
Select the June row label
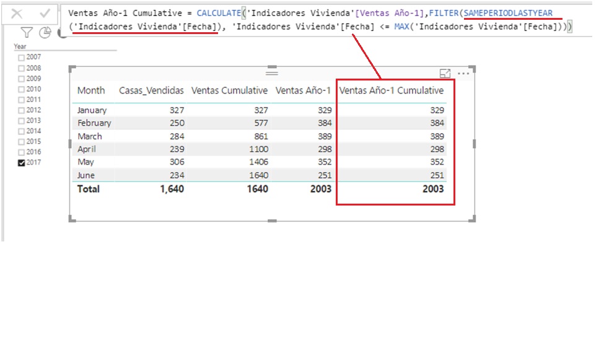point(86,175)
